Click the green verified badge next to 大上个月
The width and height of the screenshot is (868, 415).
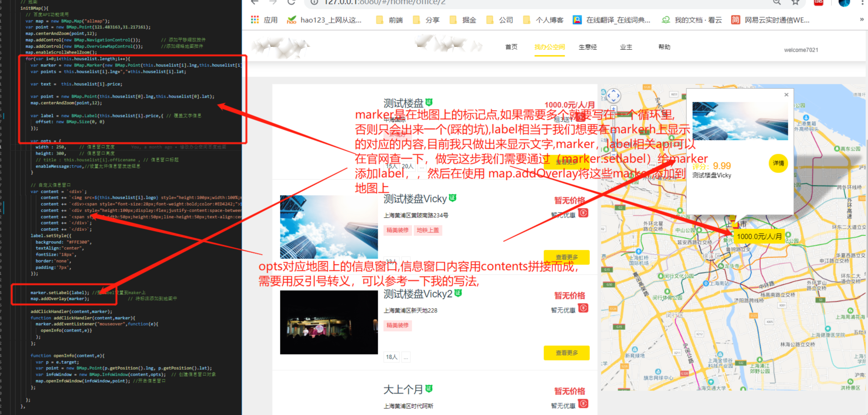click(x=429, y=389)
